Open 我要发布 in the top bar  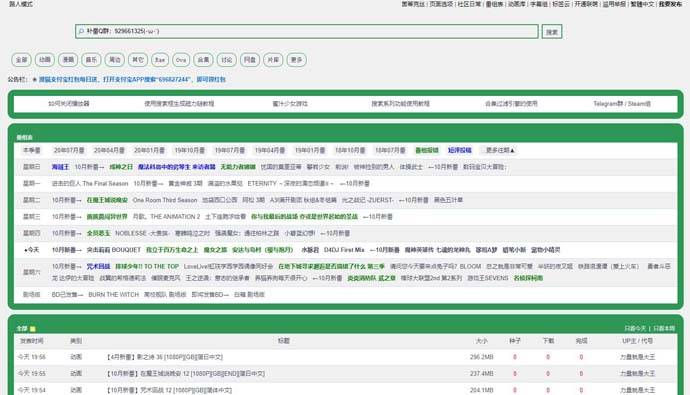(670, 4)
